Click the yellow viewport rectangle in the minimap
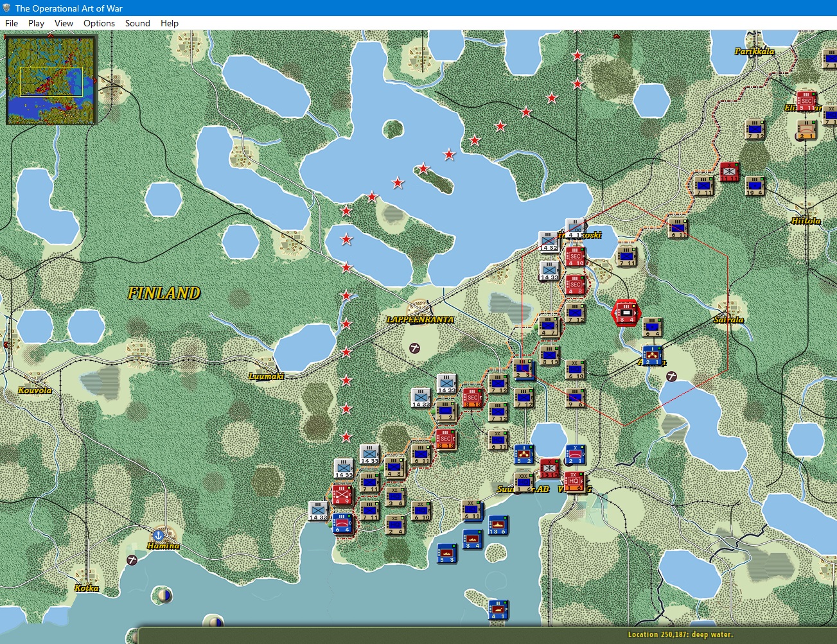 coord(51,82)
